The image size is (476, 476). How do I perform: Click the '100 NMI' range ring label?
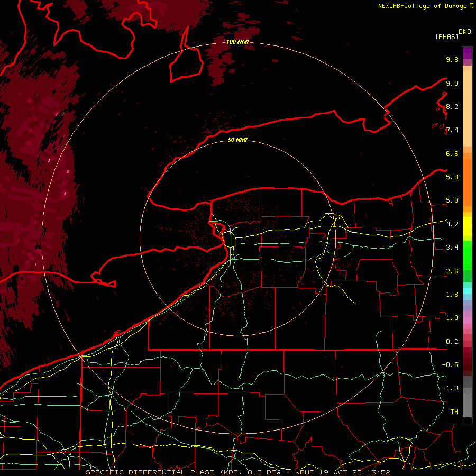[x=237, y=42]
